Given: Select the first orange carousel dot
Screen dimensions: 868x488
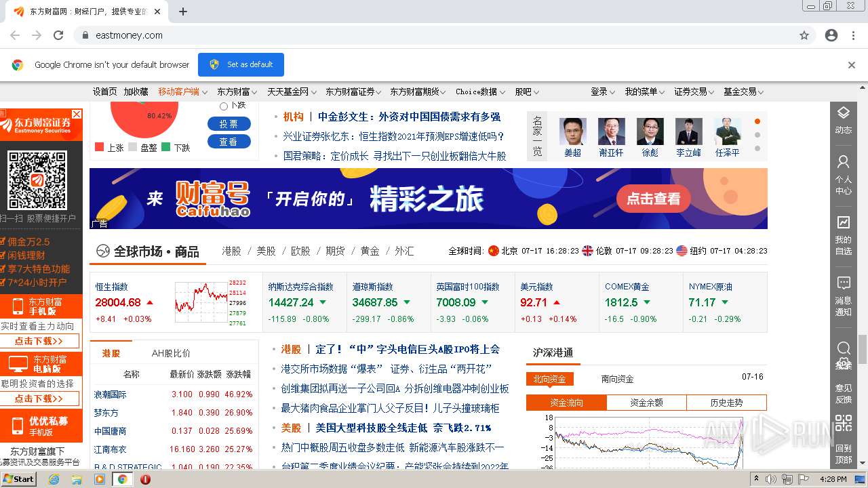Looking at the screenshot, I should point(757,122).
